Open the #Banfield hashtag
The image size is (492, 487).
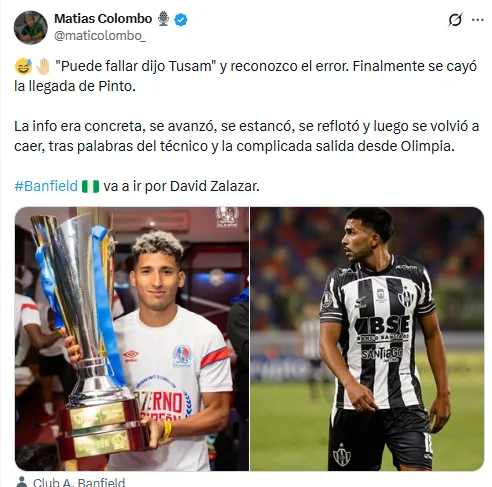point(46,186)
